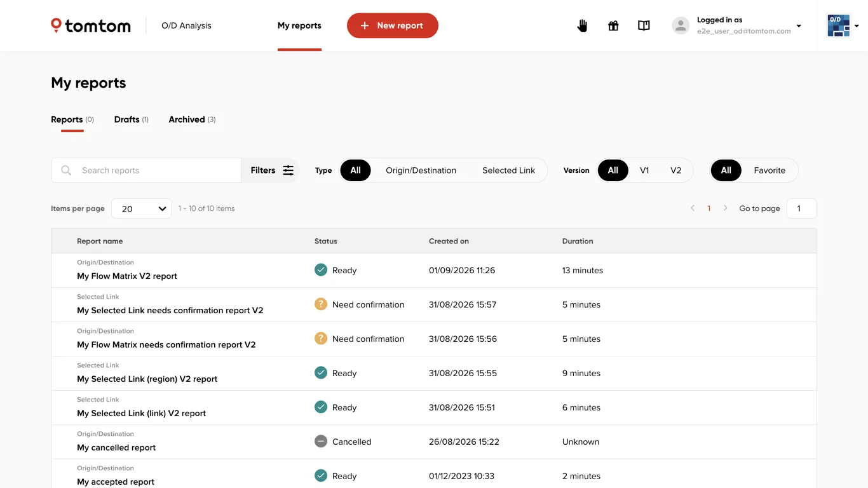The image size is (868, 488).
Task: Click the Report name column header
Action: click(x=100, y=241)
